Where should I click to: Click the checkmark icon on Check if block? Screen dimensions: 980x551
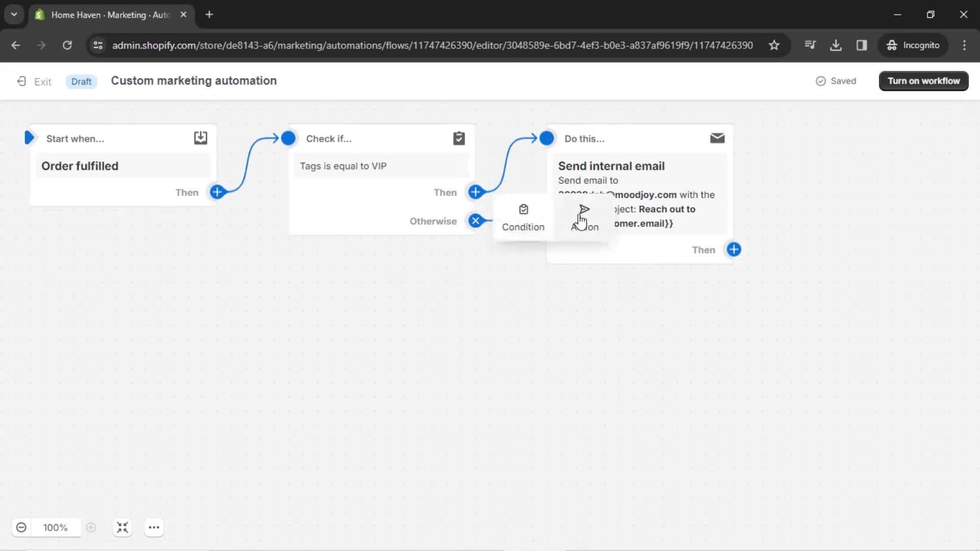(x=459, y=138)
